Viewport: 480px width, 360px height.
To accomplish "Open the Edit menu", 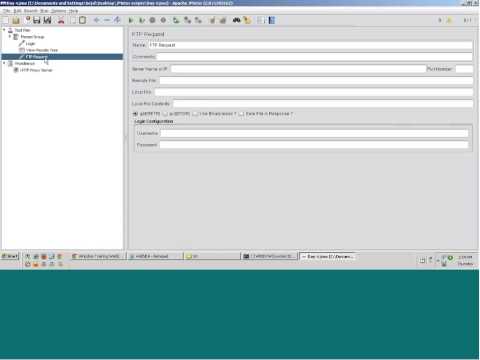I will pyautogui.click(x=17, y=11).
